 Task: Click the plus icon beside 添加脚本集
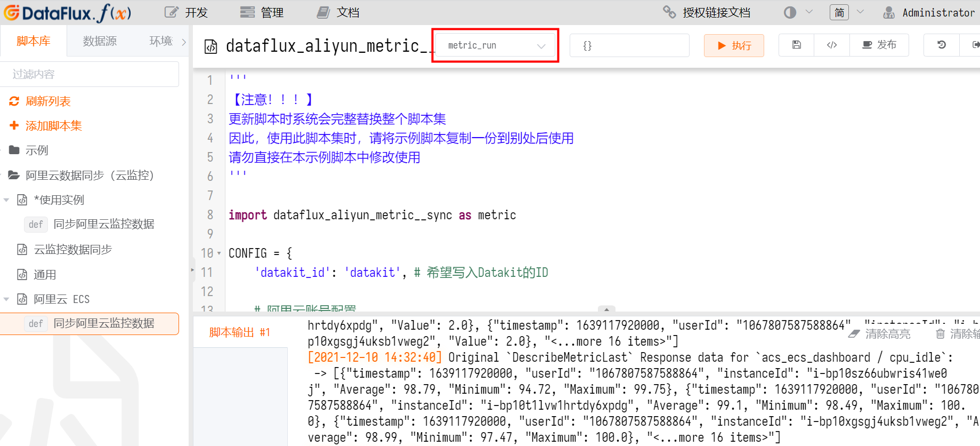point(14,126)
